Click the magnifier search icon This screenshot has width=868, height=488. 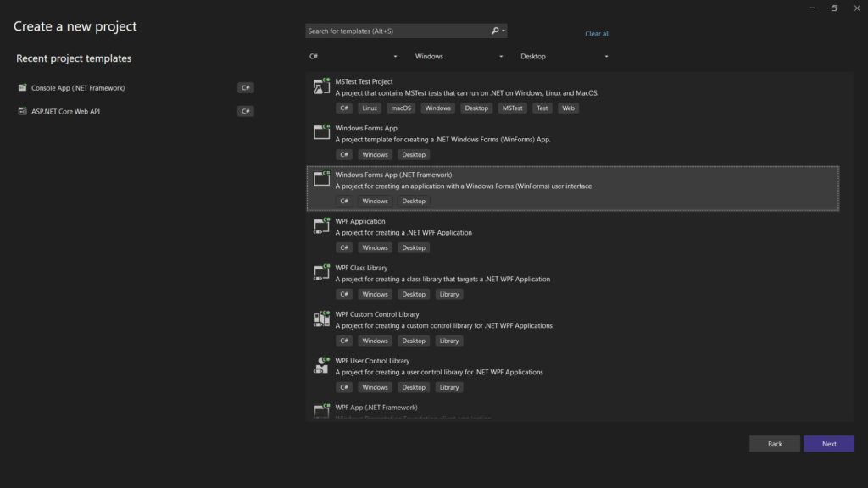(495, 31)
